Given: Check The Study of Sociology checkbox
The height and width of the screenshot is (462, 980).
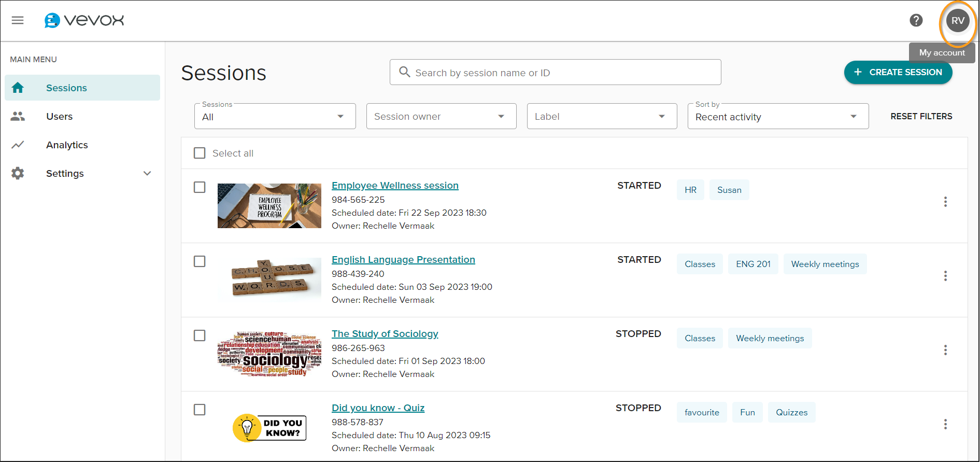Looking at the screenshot, I should (x=200, y=335).
